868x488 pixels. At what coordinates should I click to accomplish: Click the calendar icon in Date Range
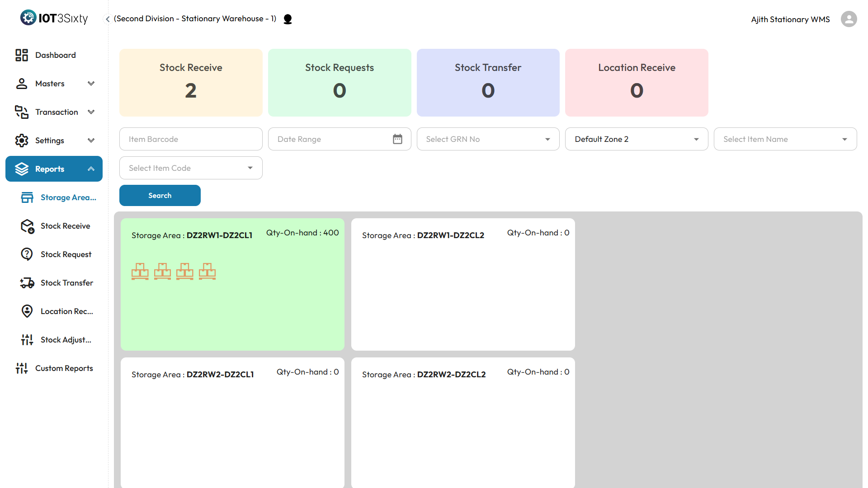[397, 139]
